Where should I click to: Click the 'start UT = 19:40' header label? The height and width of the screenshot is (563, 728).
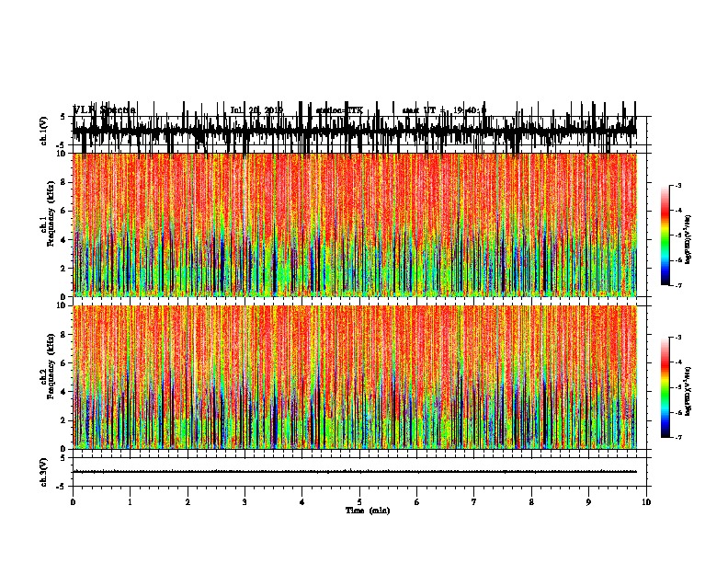(x=444, y=110)
